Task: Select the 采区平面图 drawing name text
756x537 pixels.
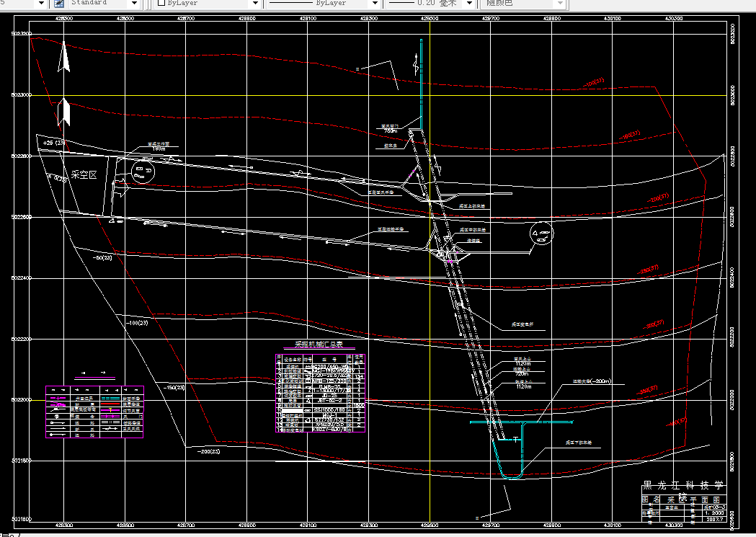Action: point(694,500)
